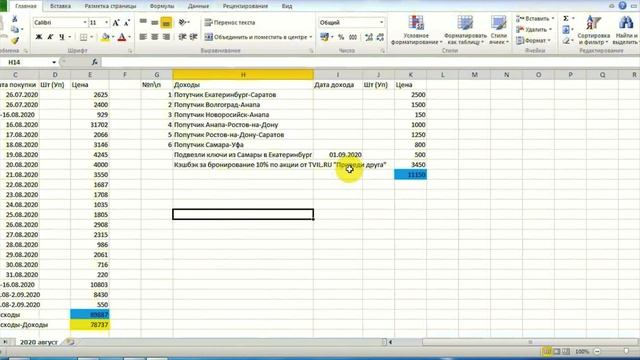This screenshot has height=360, width=640.
Task: Apply percent style format
Action: (341, 37)
